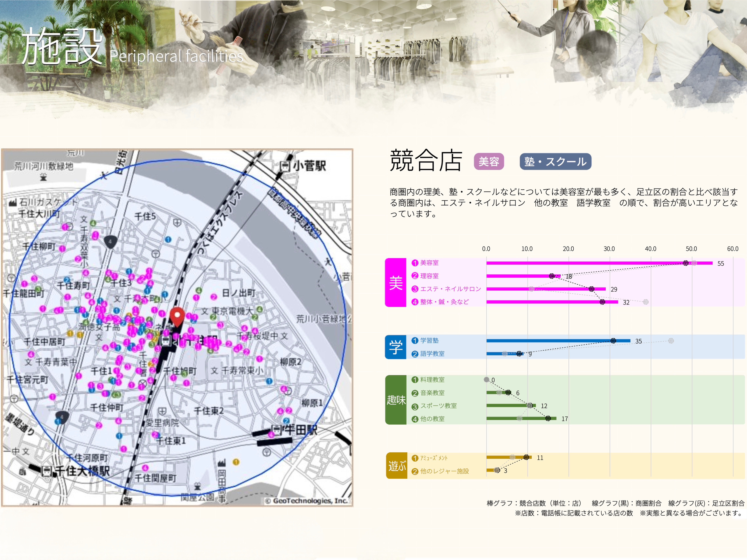Select the 塾・スクール tag
747x560 pixels.
[555, 161]
